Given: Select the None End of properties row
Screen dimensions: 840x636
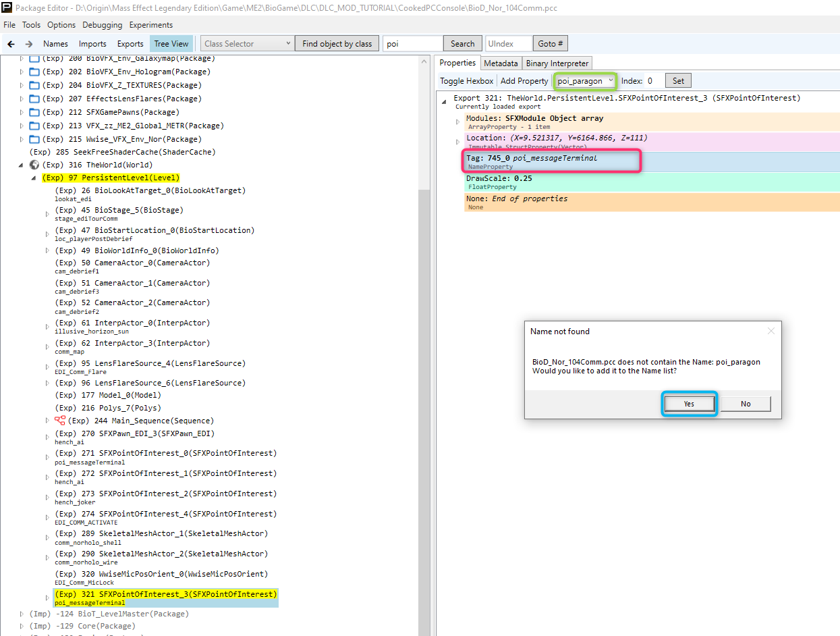Looking at the screenshot, I should coord(652,203).
